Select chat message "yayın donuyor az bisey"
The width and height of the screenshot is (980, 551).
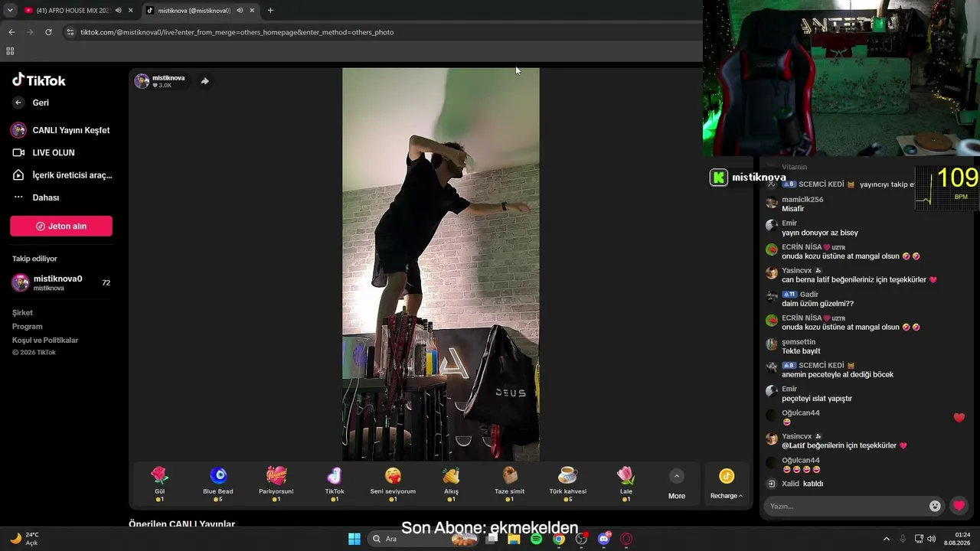tap(820, 233)
